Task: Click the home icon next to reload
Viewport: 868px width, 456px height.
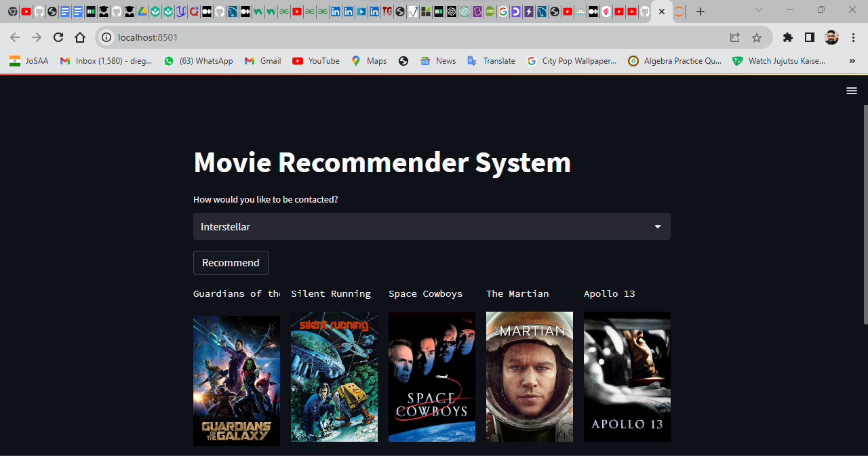Action: point(80,38)
